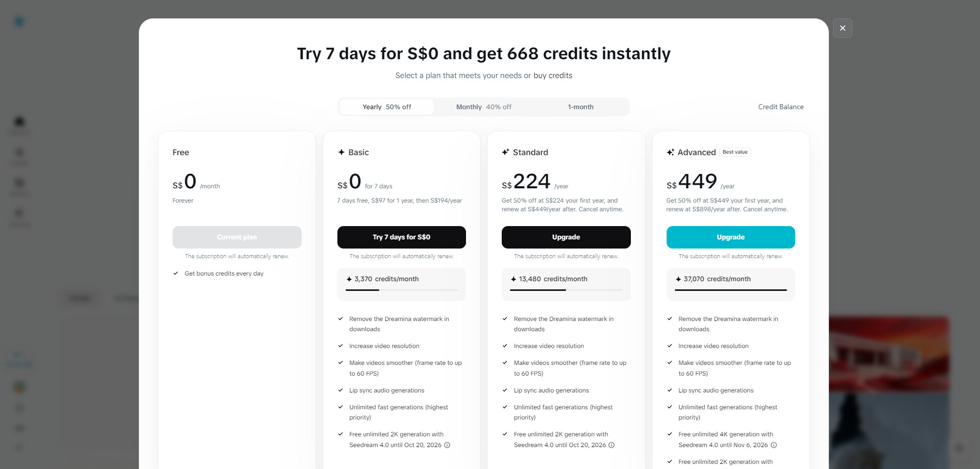This screenshot has width=980, height=469.
Task: Switch to Monthly 40% off billing
Action: point(484,107)
